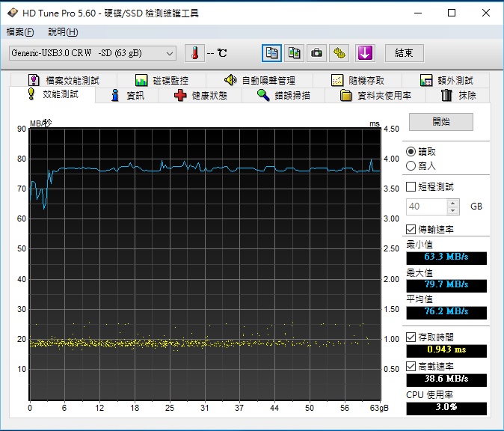The height and width of the screenshot is (431, 504).
Task: Open the 資訊 tab
Action: 127,96
